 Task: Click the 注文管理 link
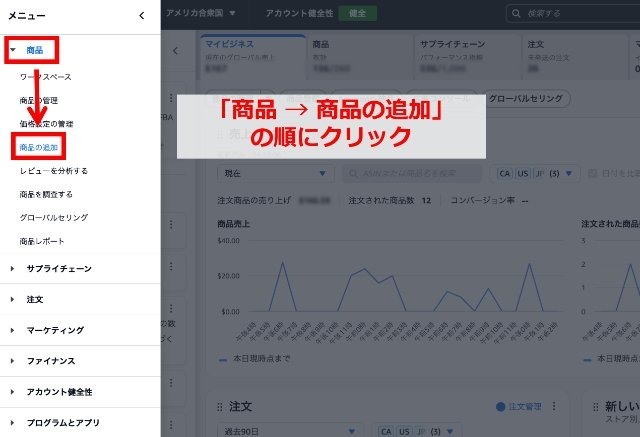[x=524, y=406]
